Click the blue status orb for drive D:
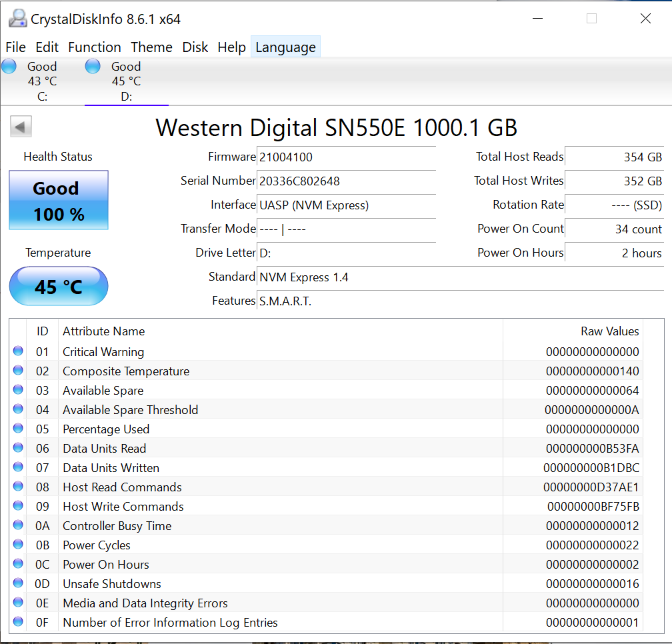672x644 pixels. tap(93, 66)
